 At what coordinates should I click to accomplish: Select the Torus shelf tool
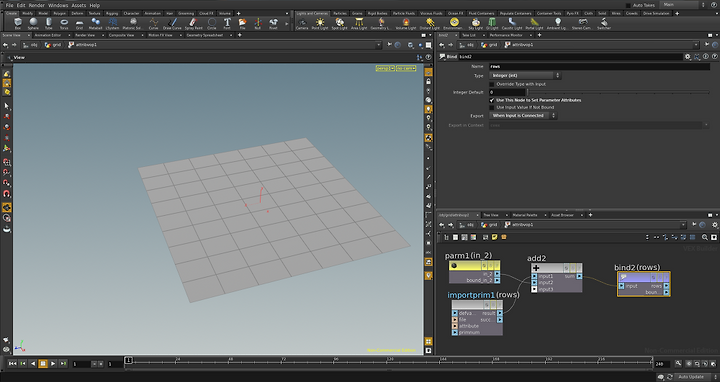pyautogui.click(x=64, y=23)
